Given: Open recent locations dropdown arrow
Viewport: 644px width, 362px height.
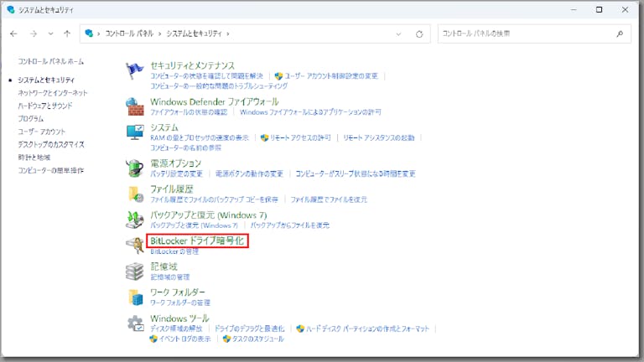Looking at the screenshot, I should click(50, 34).
